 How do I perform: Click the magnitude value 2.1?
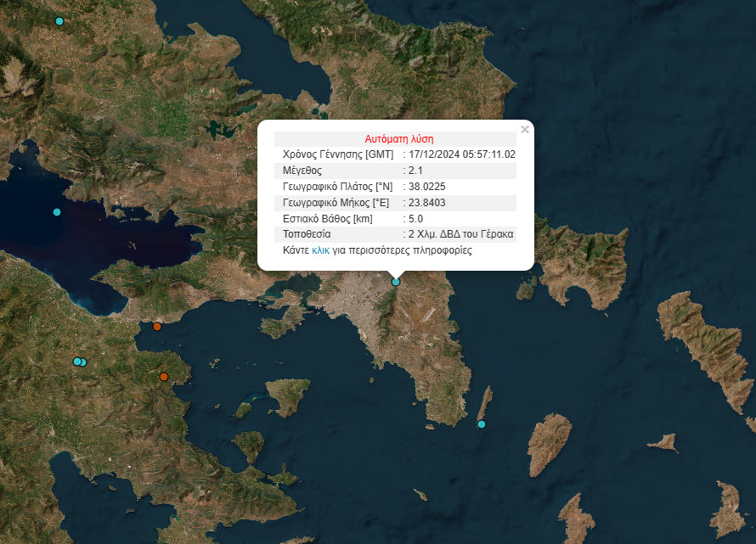(x=416, y=171)
